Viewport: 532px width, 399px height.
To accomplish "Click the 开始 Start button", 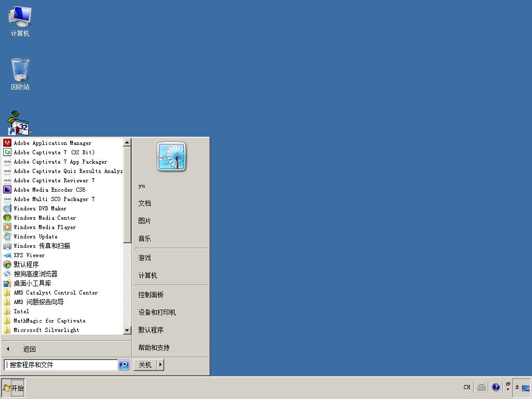I will click(13, 388).
